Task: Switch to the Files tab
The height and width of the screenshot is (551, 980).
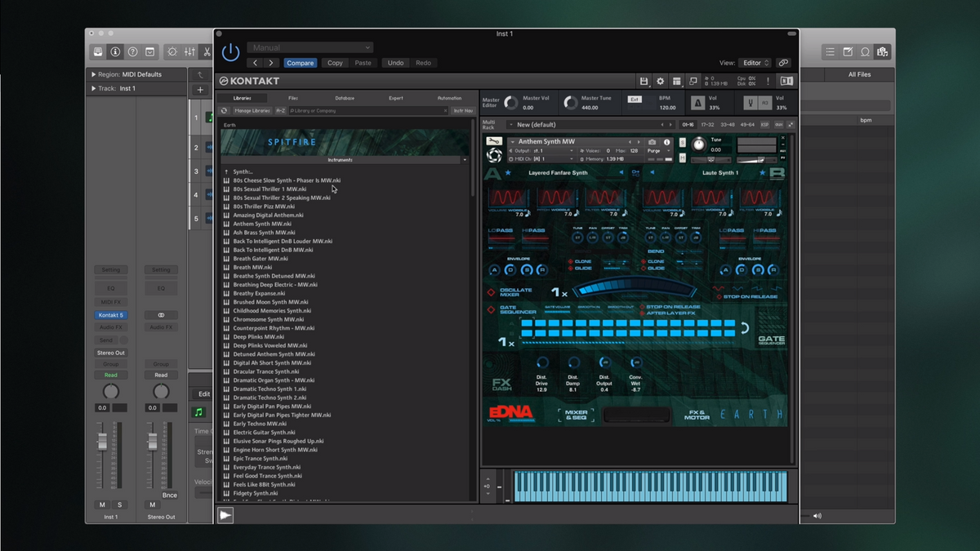Action: [293, 98]
